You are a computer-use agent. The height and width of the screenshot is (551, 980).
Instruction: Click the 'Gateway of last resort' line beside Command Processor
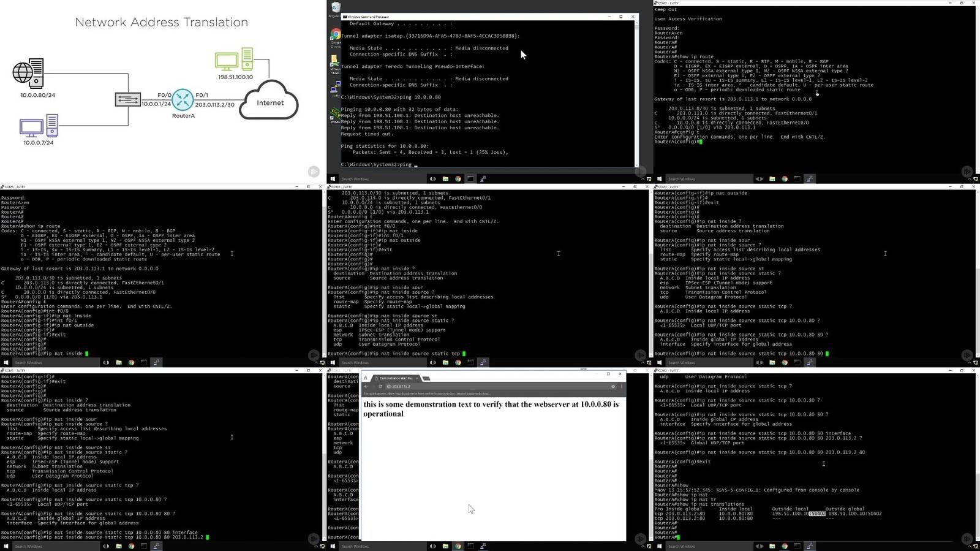tap(733, 99)
